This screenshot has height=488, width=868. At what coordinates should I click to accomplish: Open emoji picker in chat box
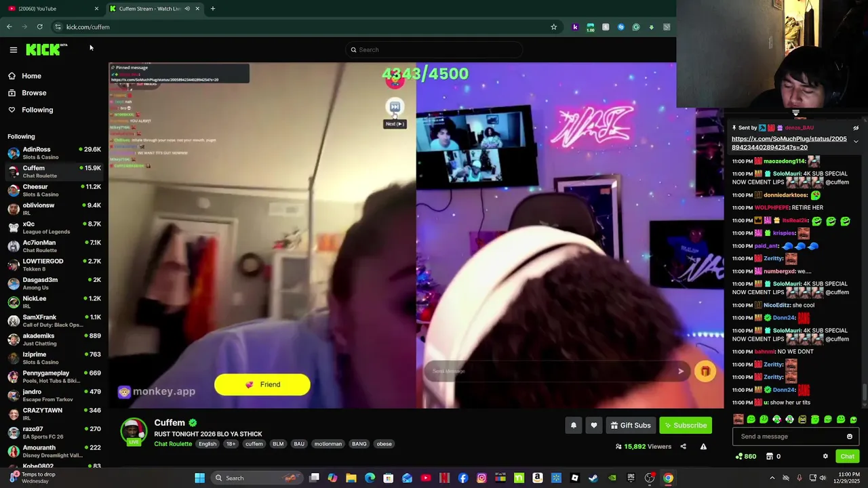pyautogui.click(x=850, y=436)
